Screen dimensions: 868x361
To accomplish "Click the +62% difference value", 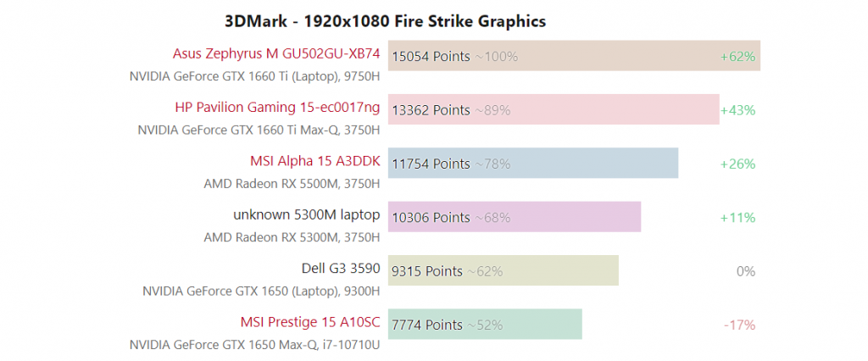I will point(737,57).
